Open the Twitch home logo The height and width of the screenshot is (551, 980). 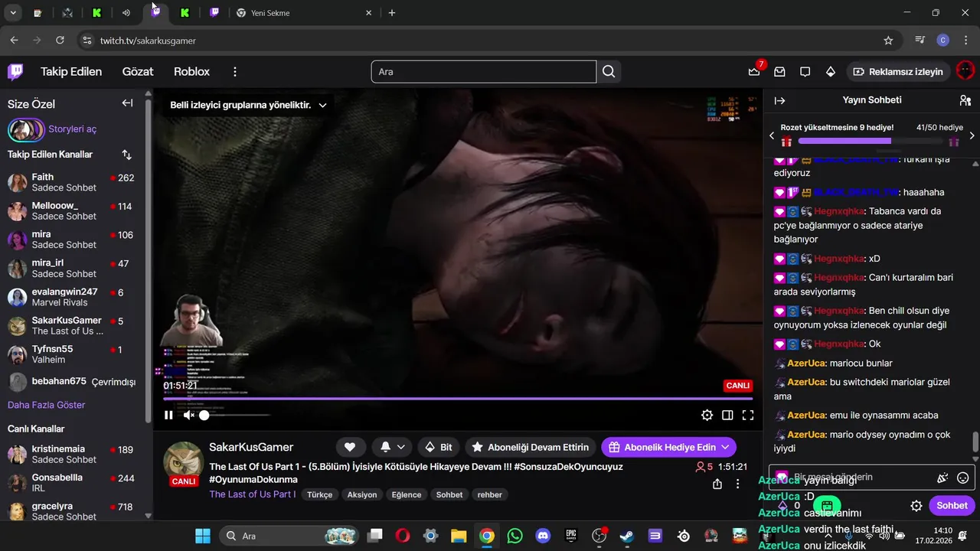tap(15, 72)
